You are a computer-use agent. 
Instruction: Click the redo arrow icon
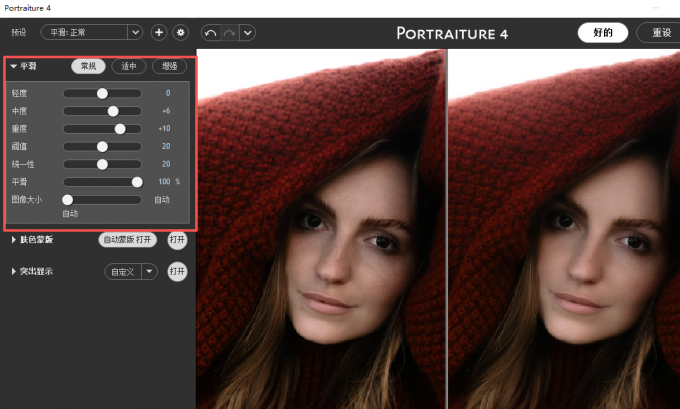[228, 33]
